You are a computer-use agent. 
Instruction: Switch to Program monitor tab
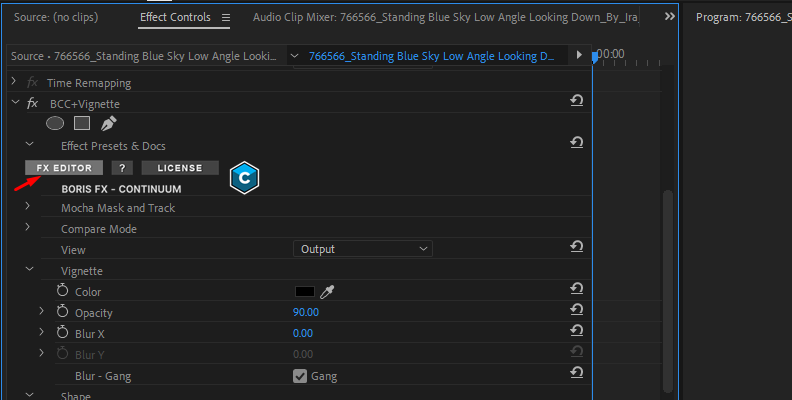[744, 17]
